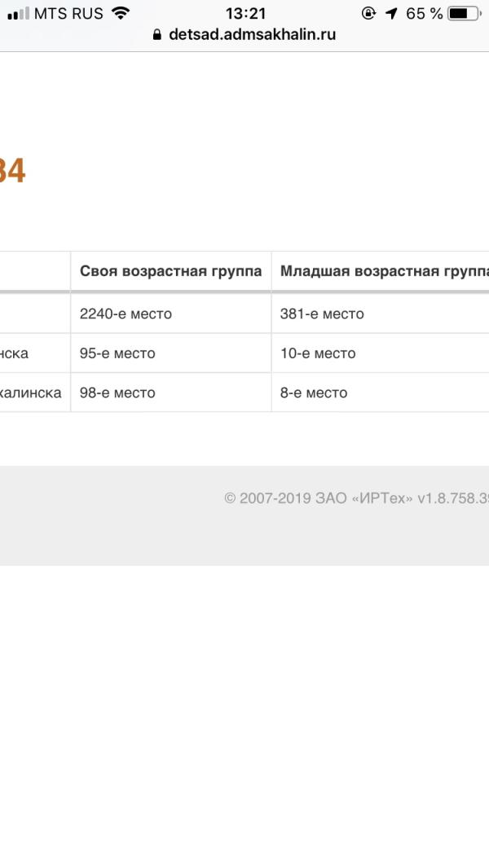Viewport: 489px width, 868px height.
Task: Tap the padlock icon beside the URL
Action: 157,35
